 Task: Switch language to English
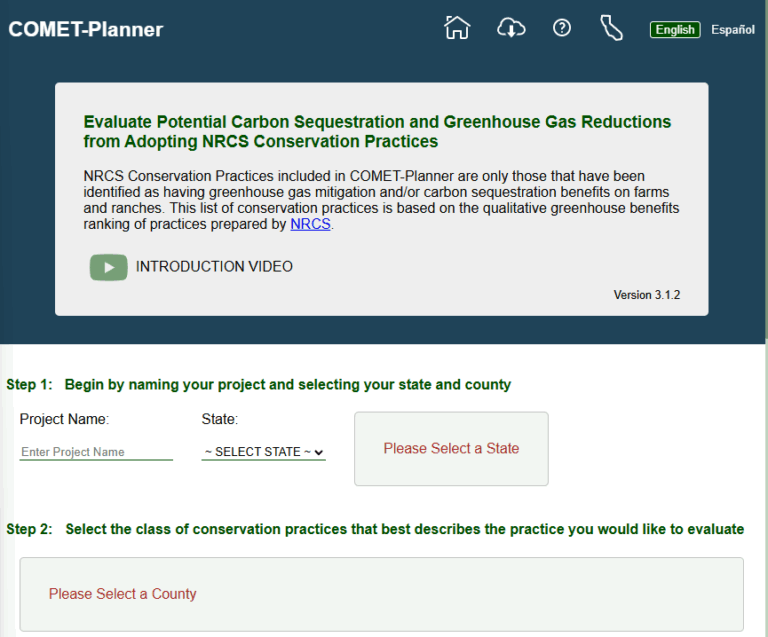tap(675, 30)
